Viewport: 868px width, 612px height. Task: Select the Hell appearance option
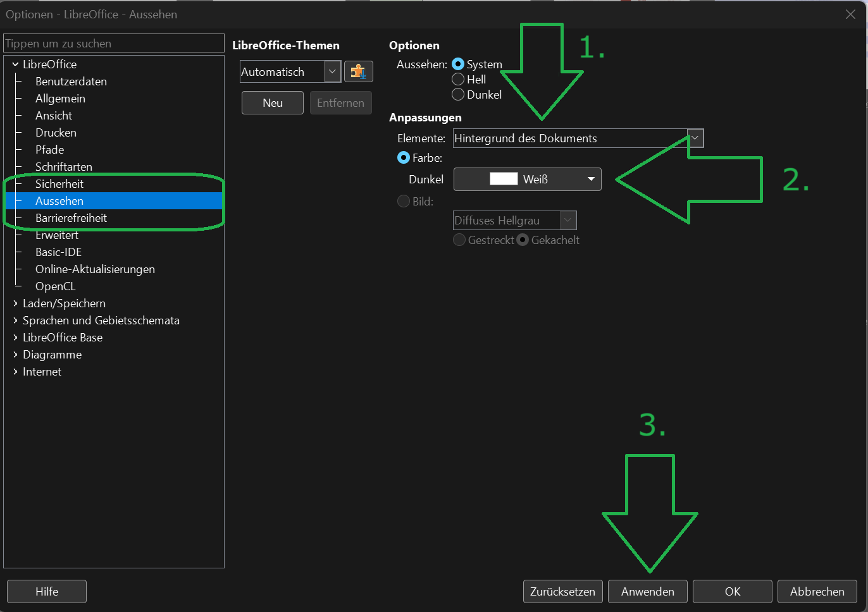pyautogui.click(x=458, y=80)
